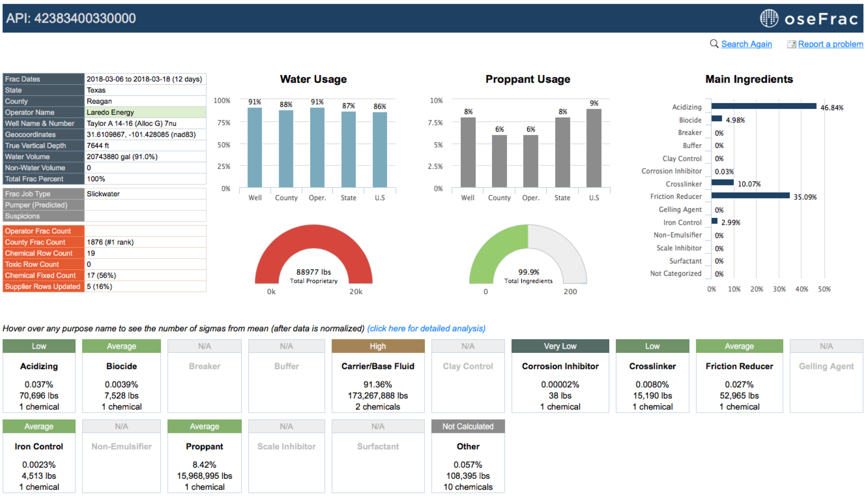Click the greyed Scale Inhibitor card title
The image size is (868, 499).
coord(286,446)
